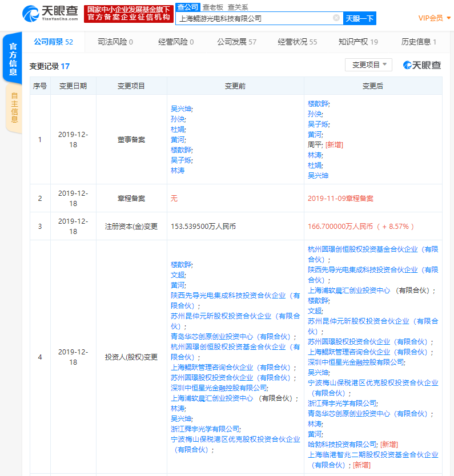Open 哈勃科技投资有限公司 investor link
Screen dimensions: 454x476
pyautogui.click(x=343, y=444)
